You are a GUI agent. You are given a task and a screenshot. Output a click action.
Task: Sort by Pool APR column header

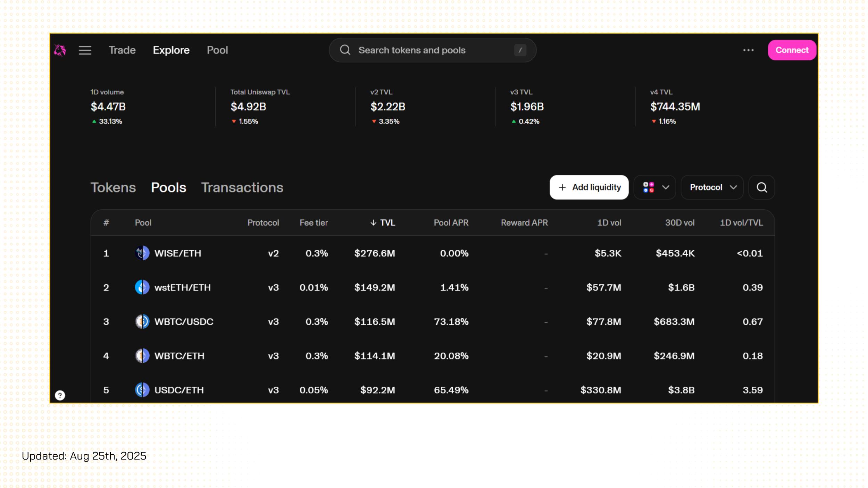click(451, 223)
